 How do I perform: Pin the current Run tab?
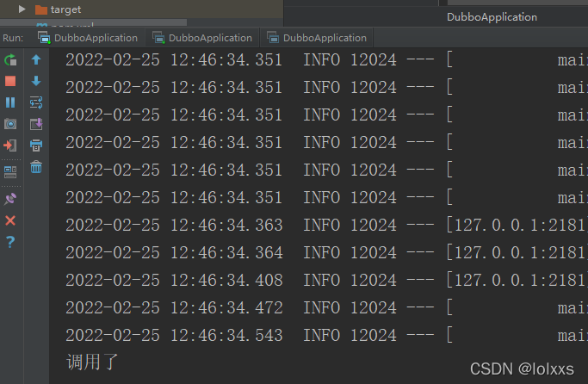[x=10, y=199]
